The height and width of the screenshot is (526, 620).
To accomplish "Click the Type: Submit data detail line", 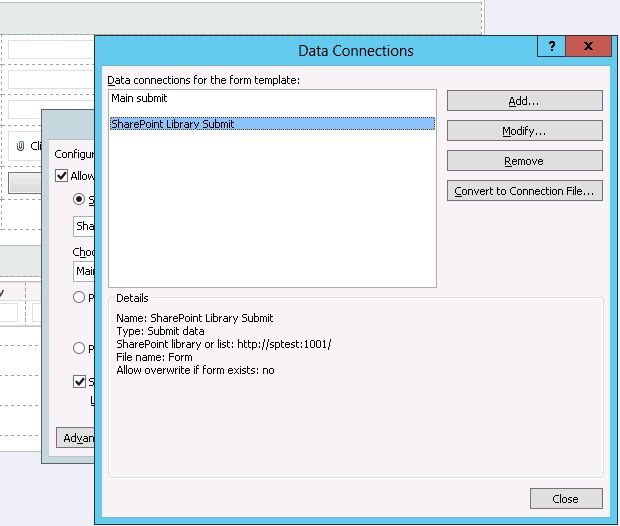I will tap(160, 331).
